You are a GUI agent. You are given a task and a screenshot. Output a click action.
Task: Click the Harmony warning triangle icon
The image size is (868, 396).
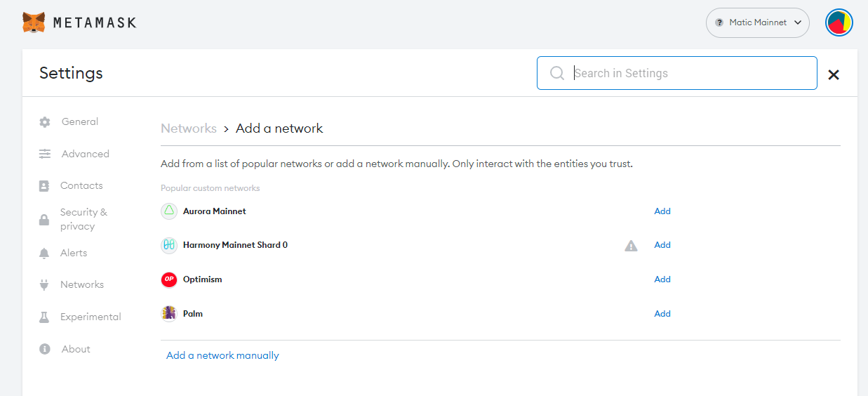[631, 246]
